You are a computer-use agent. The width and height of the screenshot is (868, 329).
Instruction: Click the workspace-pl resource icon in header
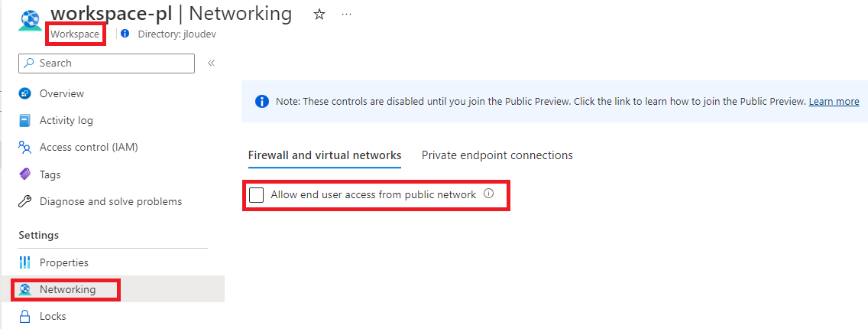[x=30, y=21]
